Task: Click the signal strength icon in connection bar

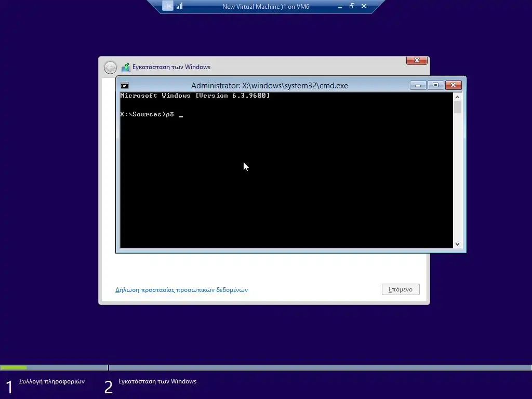Action: (x=179, y=6)
